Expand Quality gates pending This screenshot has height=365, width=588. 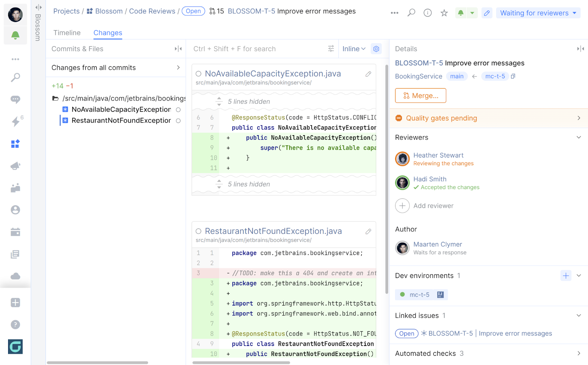point(489,118)
